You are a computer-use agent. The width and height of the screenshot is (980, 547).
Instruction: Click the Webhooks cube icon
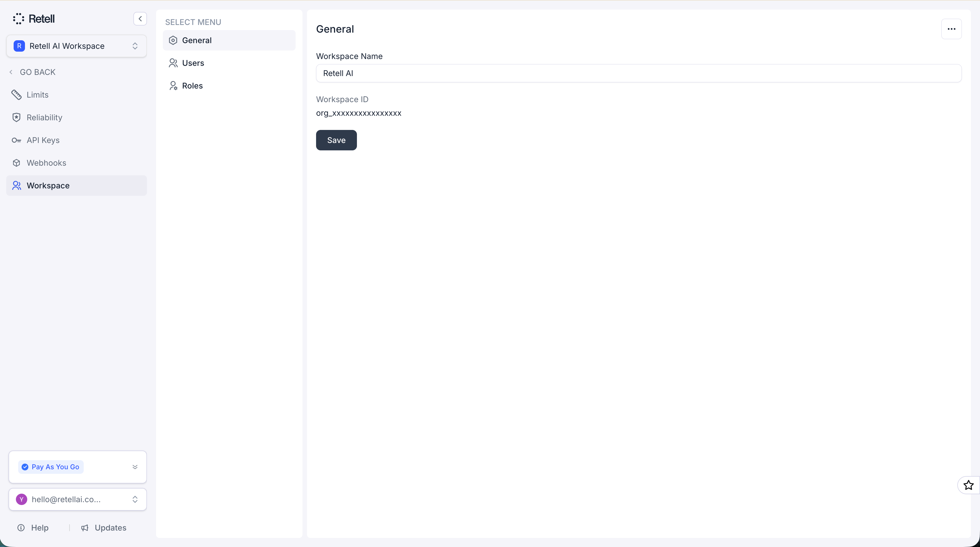click(16, 163)
